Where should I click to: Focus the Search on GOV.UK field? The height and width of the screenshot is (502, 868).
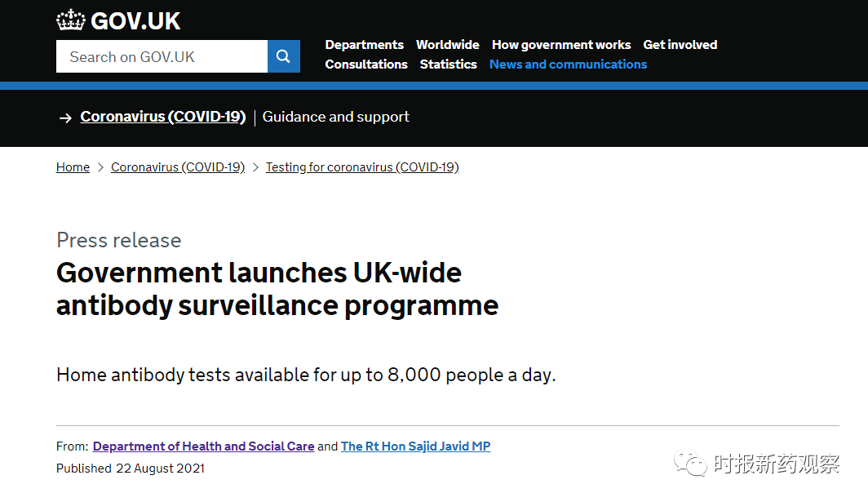point(162,56)
